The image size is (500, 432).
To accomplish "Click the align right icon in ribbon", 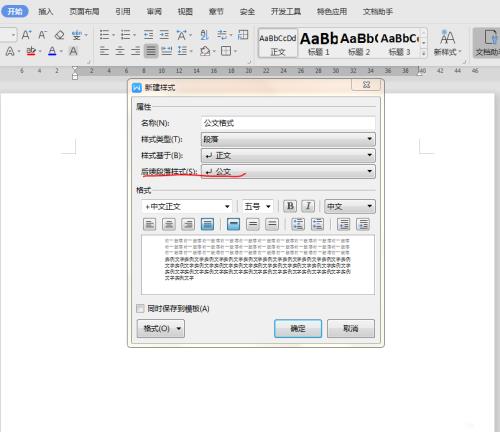I will [x=136, y=51].
